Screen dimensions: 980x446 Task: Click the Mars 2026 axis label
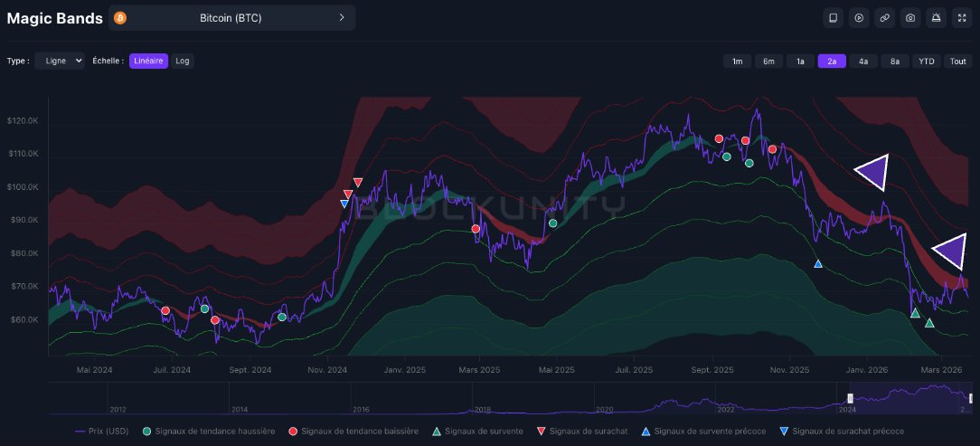[943, 370]
